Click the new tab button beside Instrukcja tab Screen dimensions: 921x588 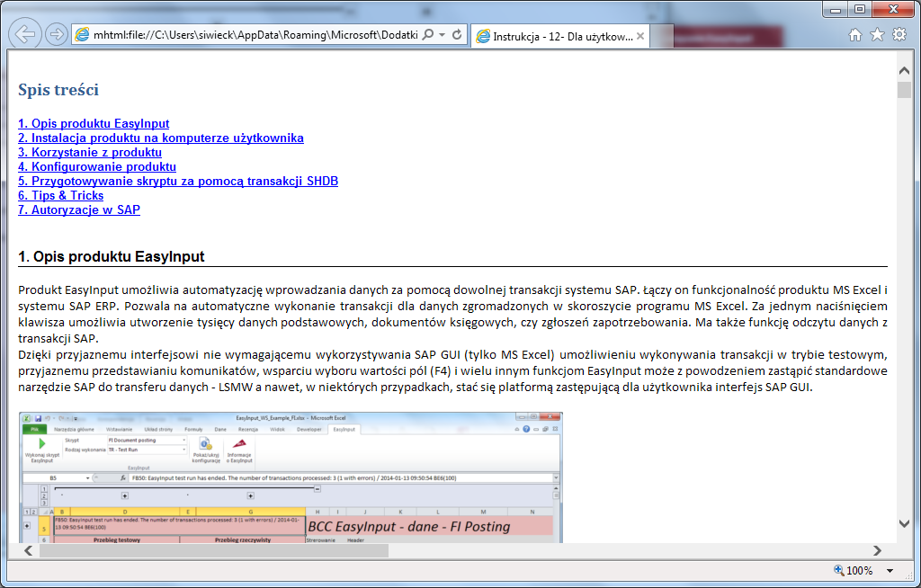tap(662, 37)
